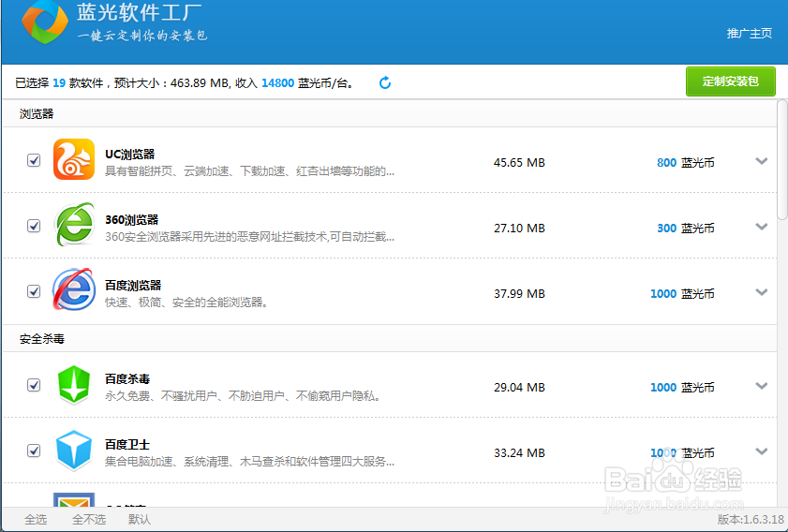
Task: Expand the 360浏览器 row chevron
Action: (x=762, y=227)
